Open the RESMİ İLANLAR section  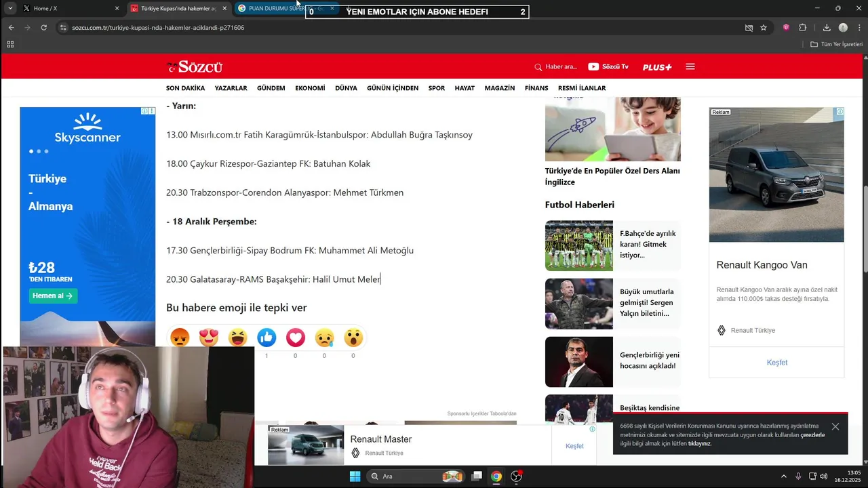[582, 88]
